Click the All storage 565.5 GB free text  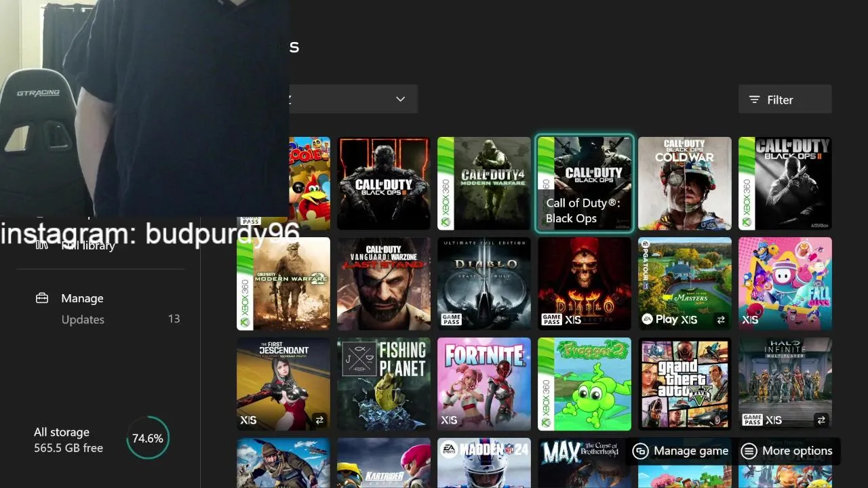tap(68, 440)
